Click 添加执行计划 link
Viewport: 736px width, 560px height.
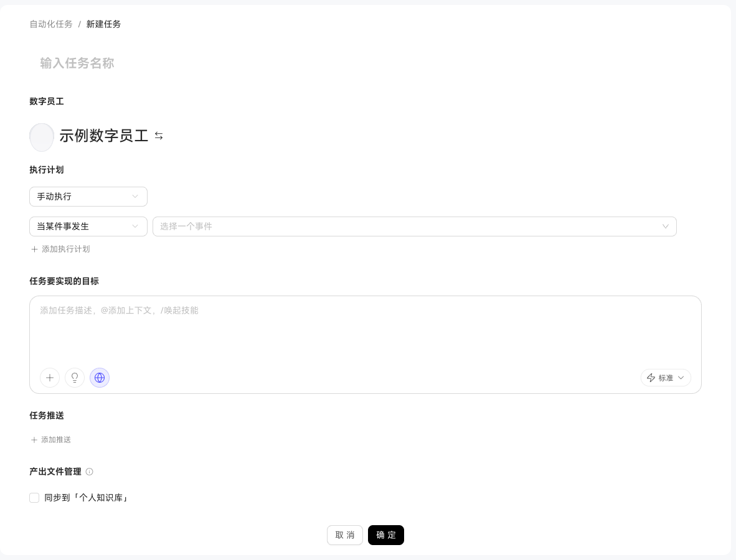click(x=60, y=249)
